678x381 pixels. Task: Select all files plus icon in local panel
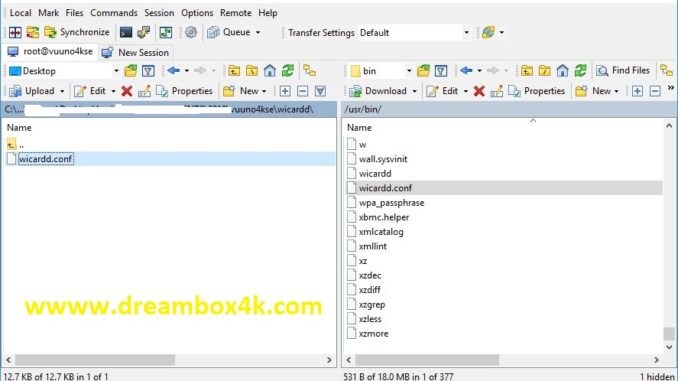pos(285,91)
